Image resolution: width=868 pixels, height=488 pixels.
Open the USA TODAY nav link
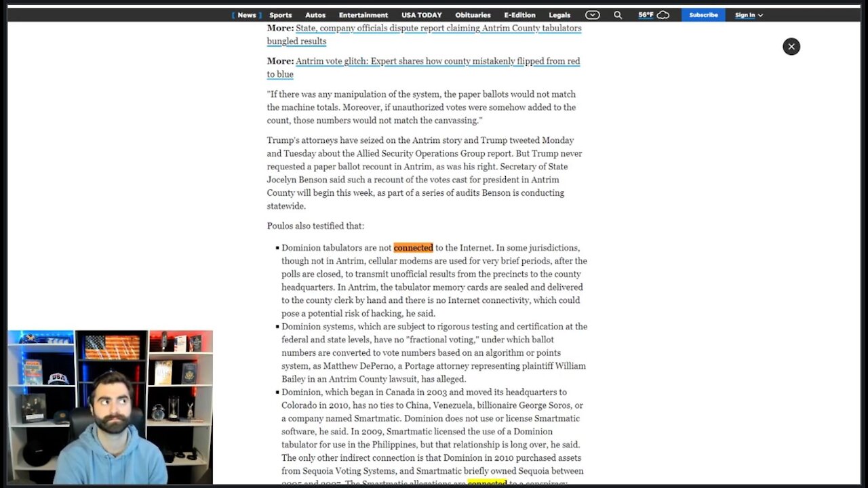click(421, 15)
